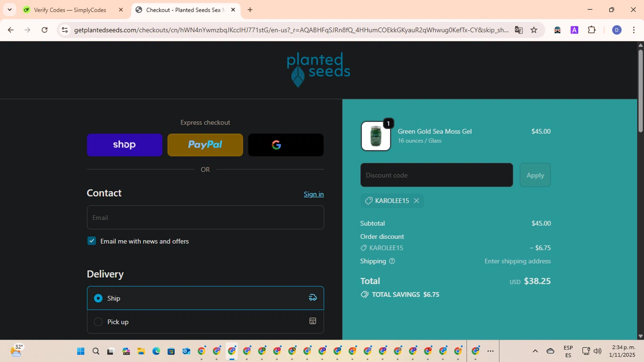Open Windows taskbar Search

pyautogui.click(x=96, y=351)
